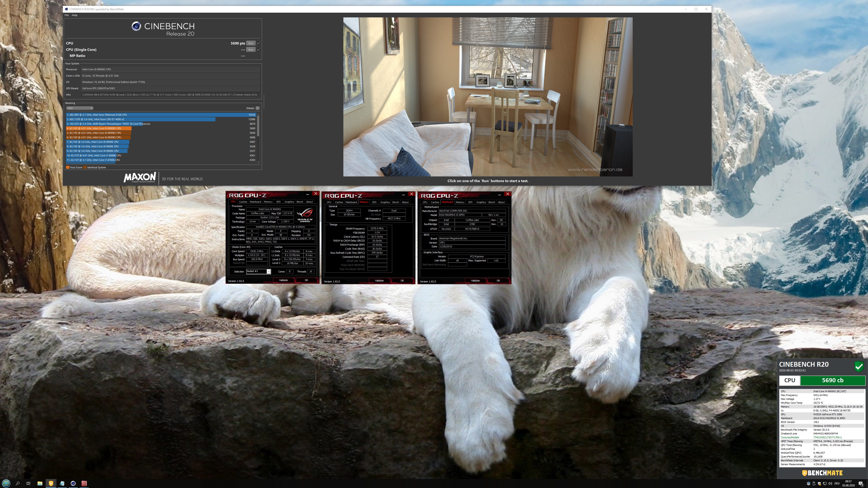Close the ROG CPU-Z Memory window
Screen dimensions: 868x488
click(411, 194)
